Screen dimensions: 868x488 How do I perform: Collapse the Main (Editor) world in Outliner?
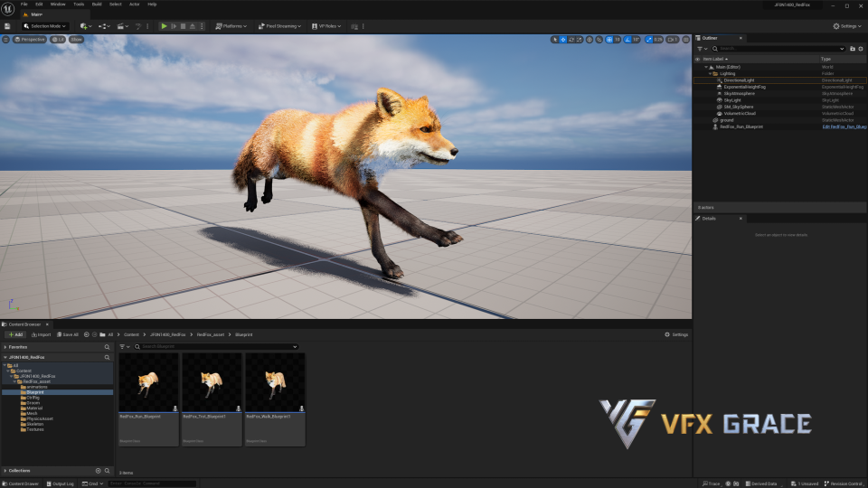coord(706,67)
